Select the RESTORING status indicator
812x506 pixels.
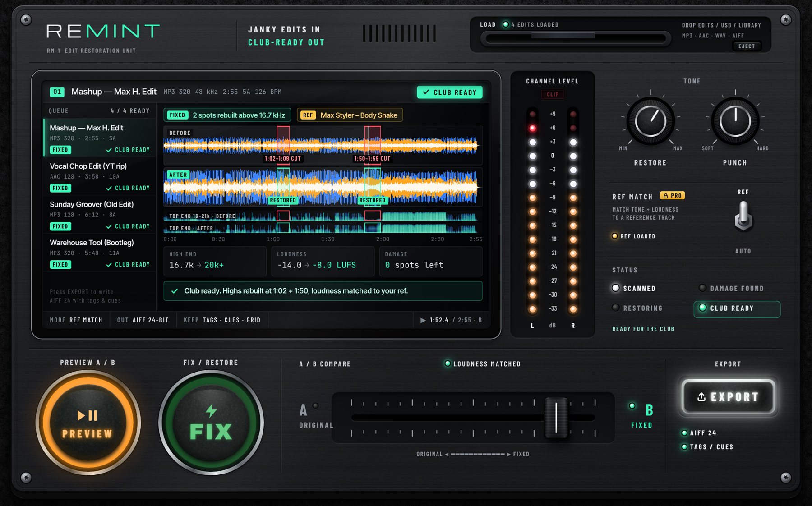point(637,308)
